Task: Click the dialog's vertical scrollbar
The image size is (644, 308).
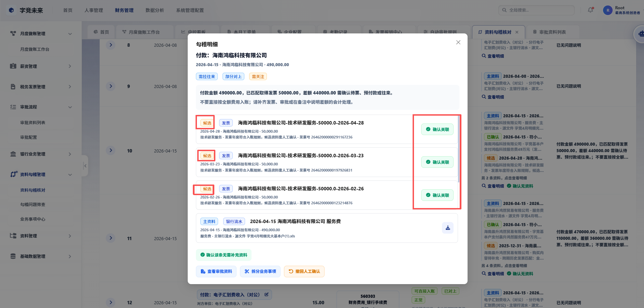Action: pyautogui.click(x=459, y=148)
